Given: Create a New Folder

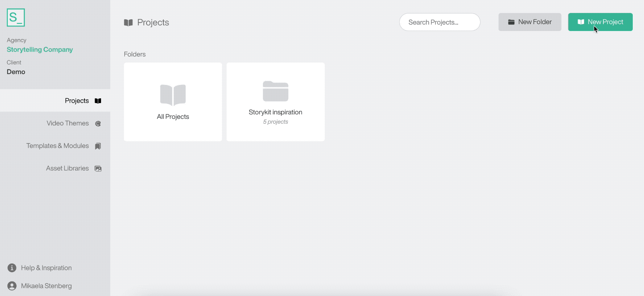Looking at the screenshot, I should [530, 22].
